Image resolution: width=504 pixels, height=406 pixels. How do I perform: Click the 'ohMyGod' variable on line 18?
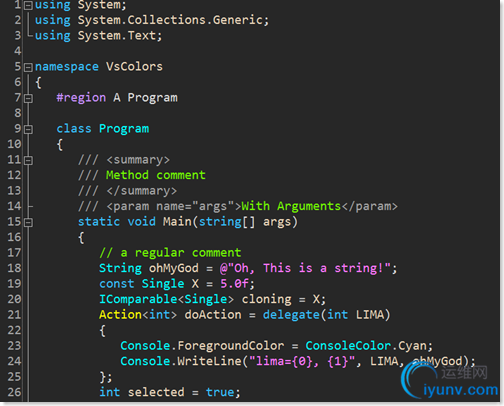(x=174, y=268)
